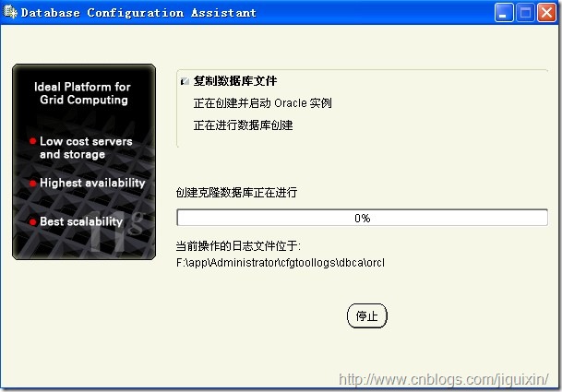Click the 创建克隆数据库正在进行 status text
The image size is (562, 392).
(236, 193)
